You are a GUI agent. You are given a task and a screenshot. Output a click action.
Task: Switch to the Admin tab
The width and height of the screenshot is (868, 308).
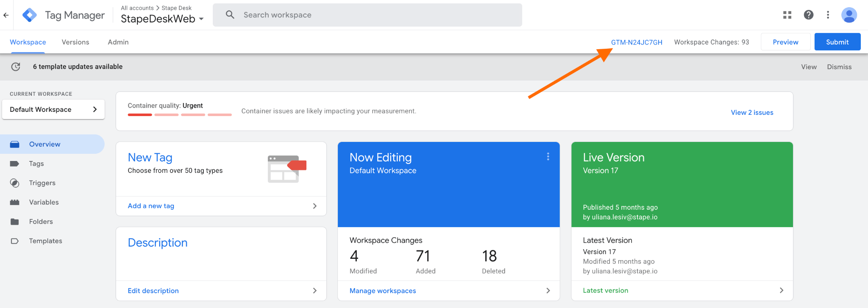pos(118,42)
